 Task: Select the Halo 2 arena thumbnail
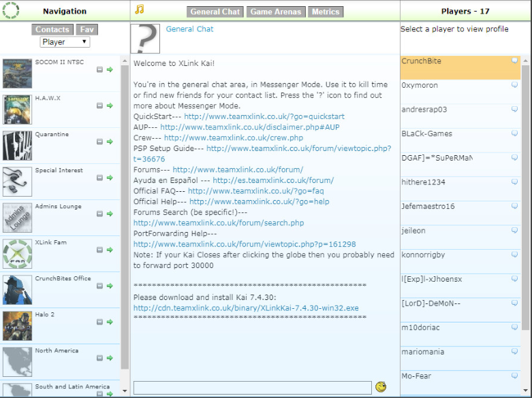point(17,326)
